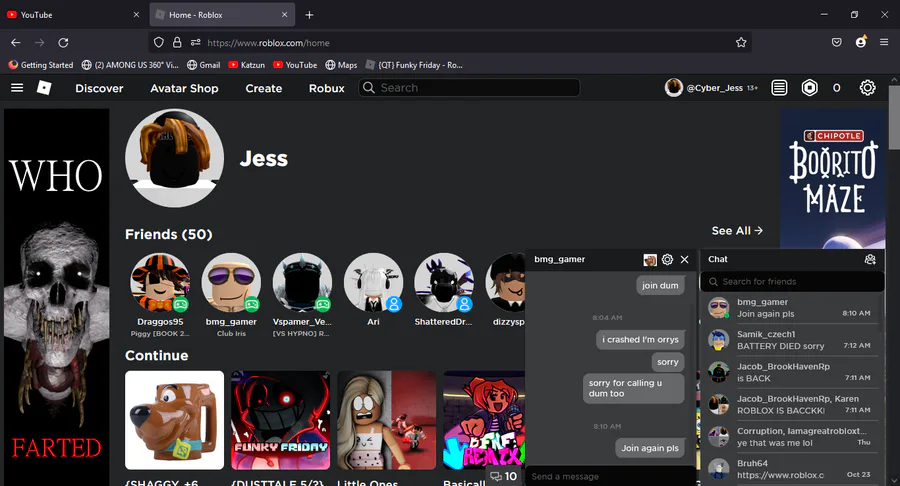Open the Robux balance hexagon icon
Viewport: 900px width, 486px height.
point(809,88)
